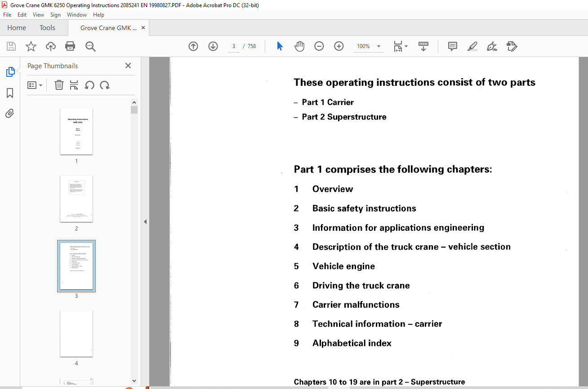Open the page break print icon
This screenshot has width=588, height=389.
pyautogui.click(x=74, y=85)
